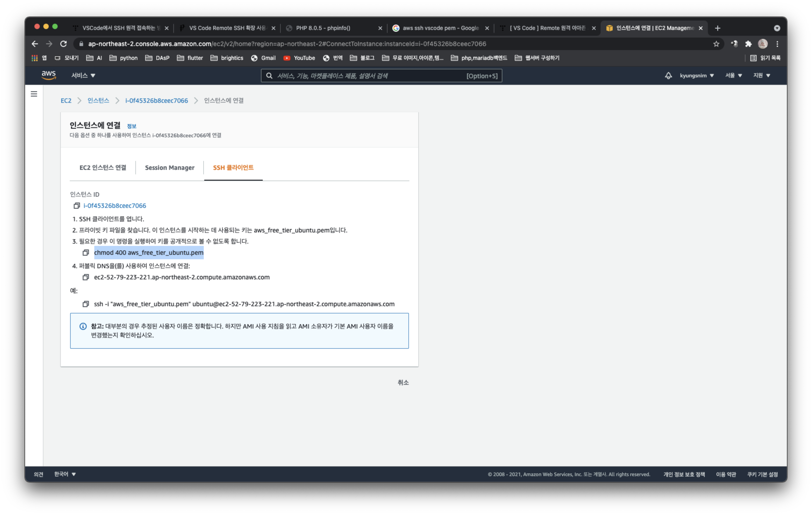Open the 인스턴스 breadcrumb link
This screenshot has height=515, width=812.
[x=98, y=101]
